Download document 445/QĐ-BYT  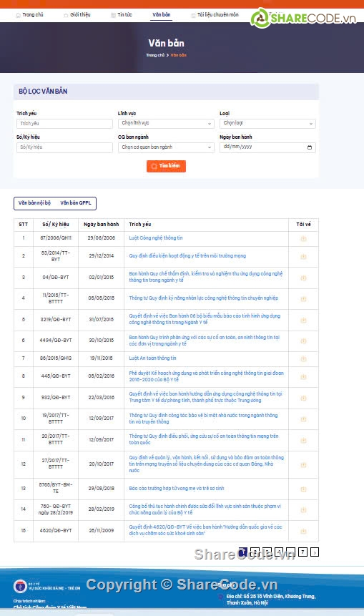point(303,377)
